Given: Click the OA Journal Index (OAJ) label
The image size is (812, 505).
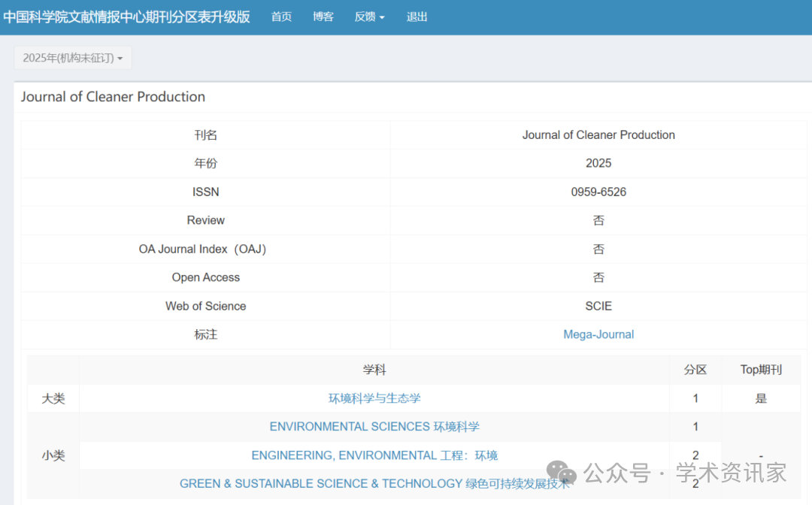Looking at the screenshot, I should coord(202,249).
